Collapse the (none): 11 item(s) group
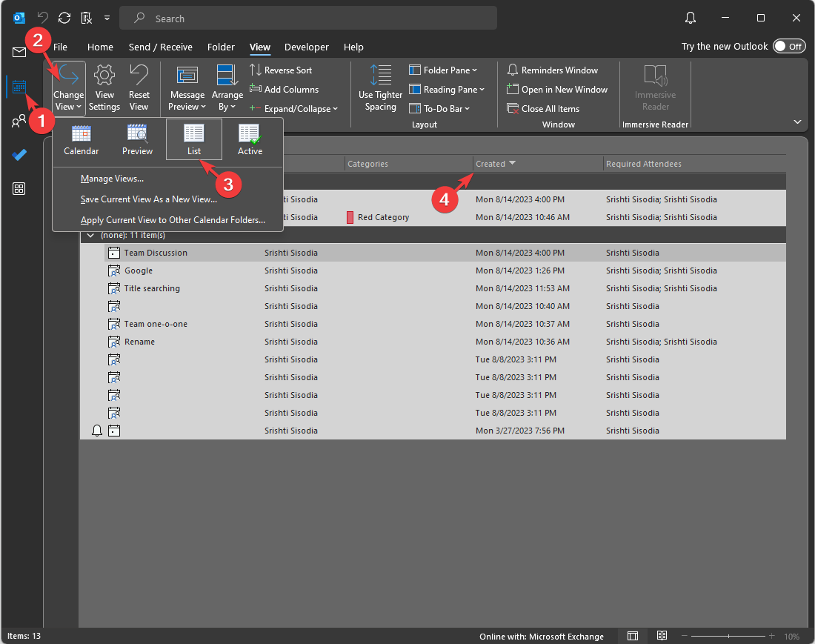Viewport: 815px width, 644px height. 90,235
